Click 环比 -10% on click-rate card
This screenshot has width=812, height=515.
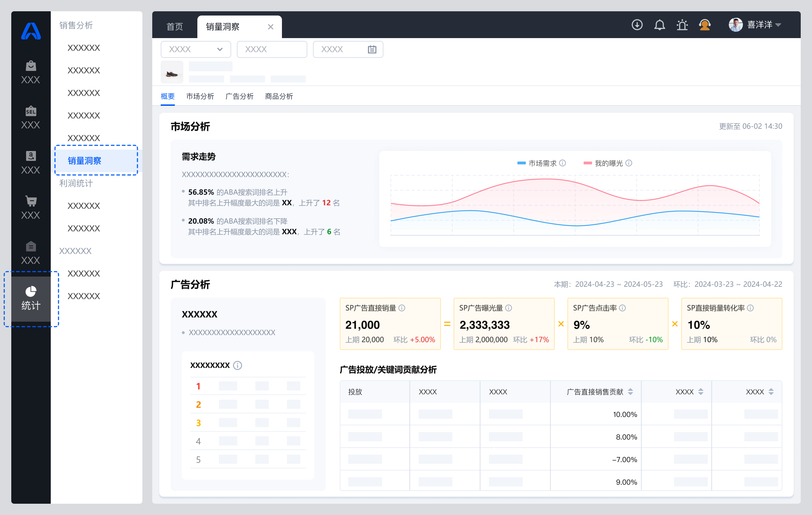tap(646, 340)
